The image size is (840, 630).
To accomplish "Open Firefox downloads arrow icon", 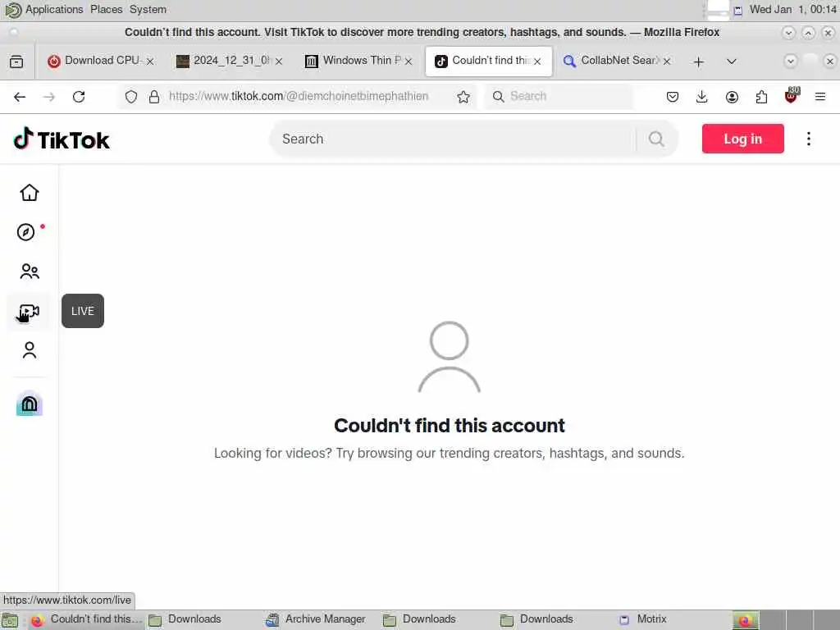I will 702,97.
